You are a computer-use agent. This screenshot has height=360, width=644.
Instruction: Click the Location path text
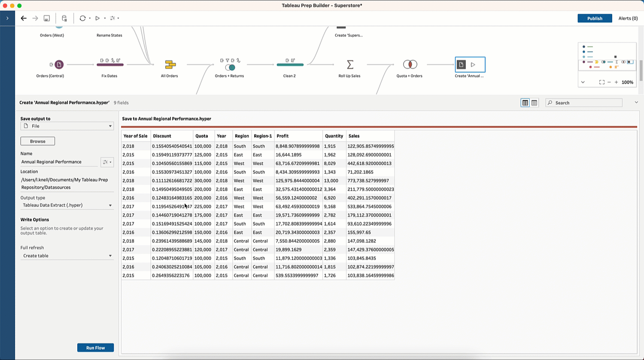coord(64,184)
